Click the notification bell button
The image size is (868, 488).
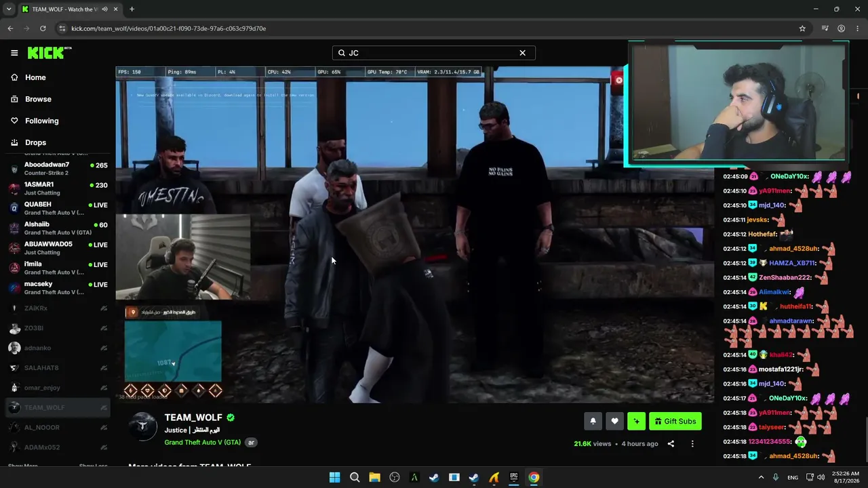(x=593, y=422)
